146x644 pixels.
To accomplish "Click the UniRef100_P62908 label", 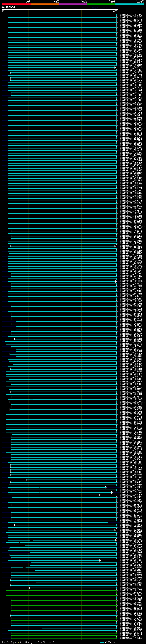I will point(131,148).
